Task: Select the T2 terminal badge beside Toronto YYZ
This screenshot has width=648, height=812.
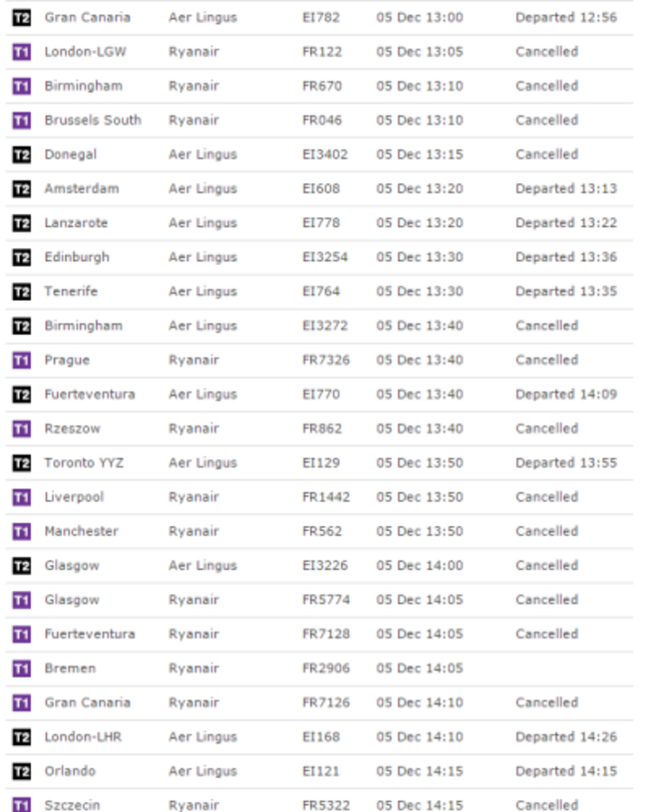Action: coord(21,463)
